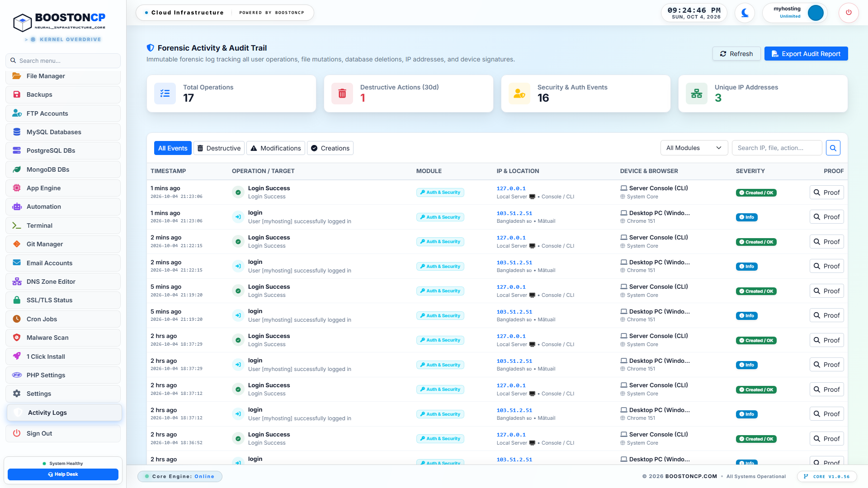Click the Refresh button
Screen dimensions: 868x488
coord(736,54)
